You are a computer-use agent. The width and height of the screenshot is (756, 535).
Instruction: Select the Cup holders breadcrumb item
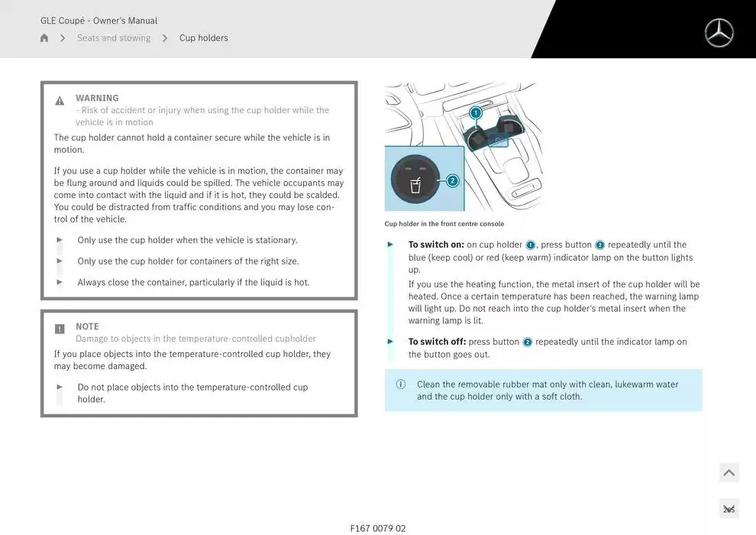coord(203,38)
